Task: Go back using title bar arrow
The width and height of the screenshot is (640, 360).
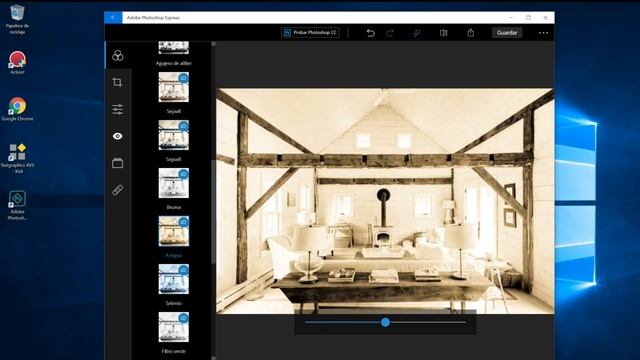Action: pos(113,18)
